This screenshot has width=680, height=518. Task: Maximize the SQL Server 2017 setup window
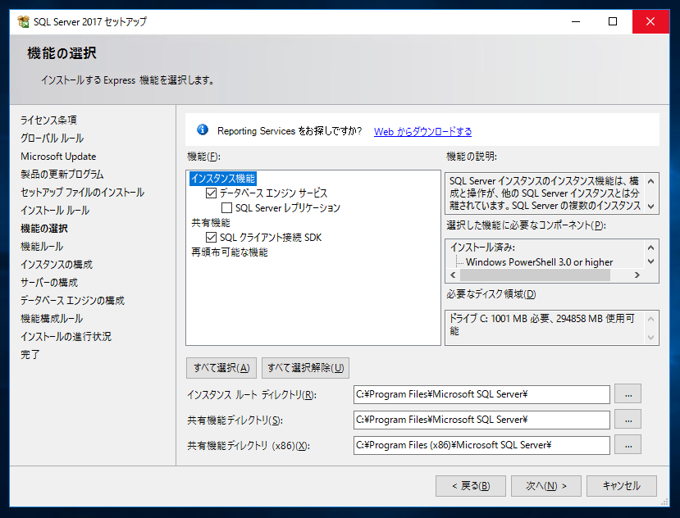612,21
